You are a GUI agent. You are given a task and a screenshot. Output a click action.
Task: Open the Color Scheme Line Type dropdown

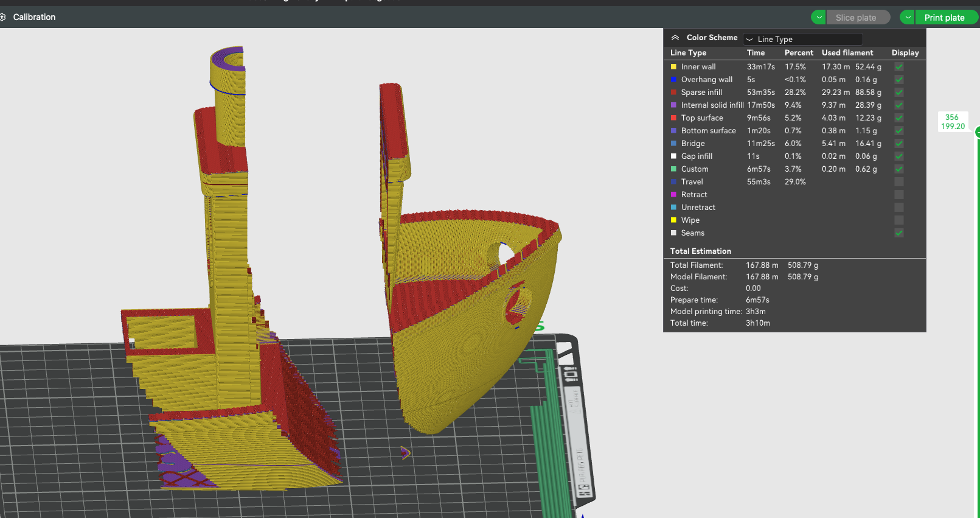pos(803,39)
